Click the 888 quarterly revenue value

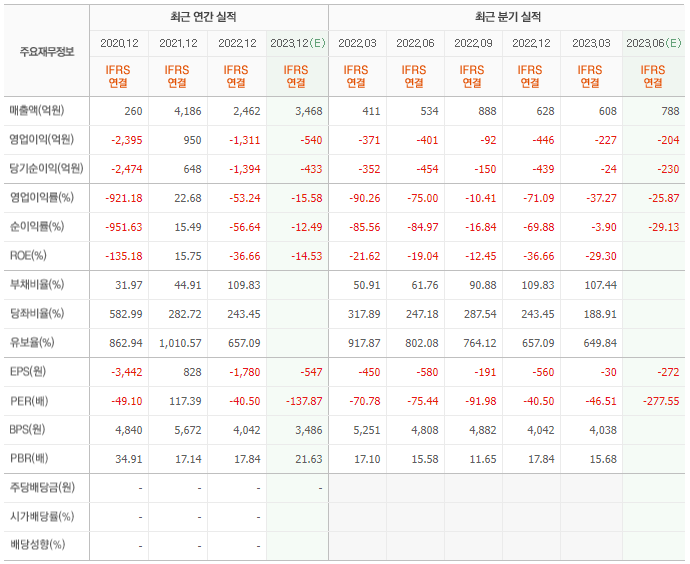tap(487, 111)
